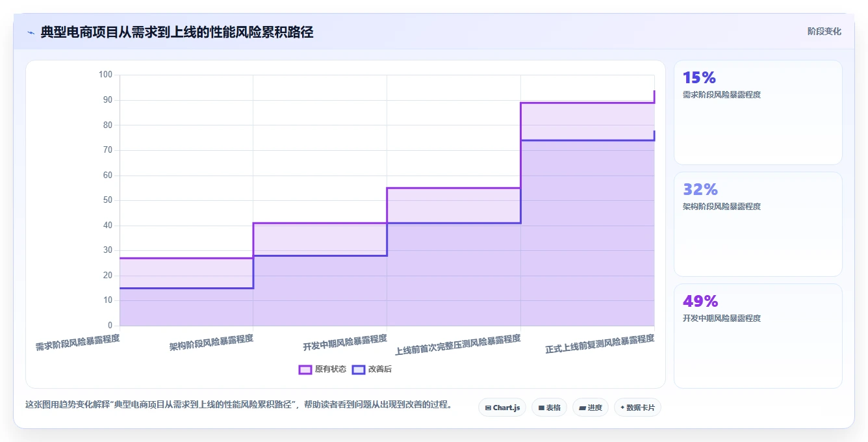Toggle the 原有状态 legend entry
This screenshot has width=868, height=442.
[x=322, y=369]
